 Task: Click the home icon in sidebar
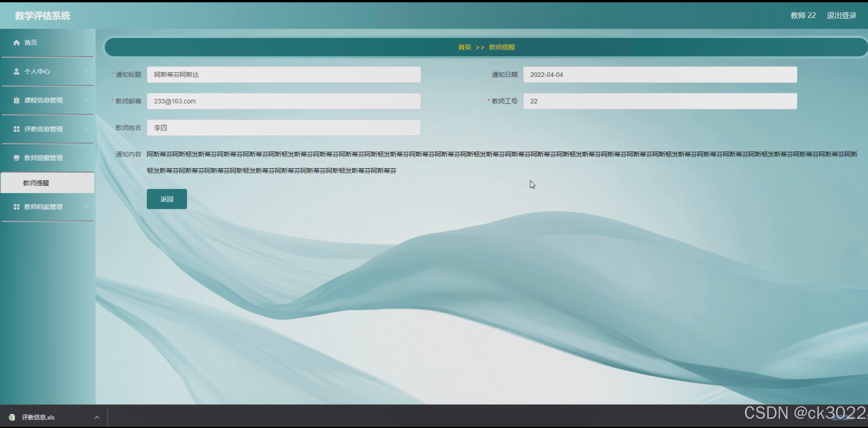pyautogui.click(x=17, y=43)
